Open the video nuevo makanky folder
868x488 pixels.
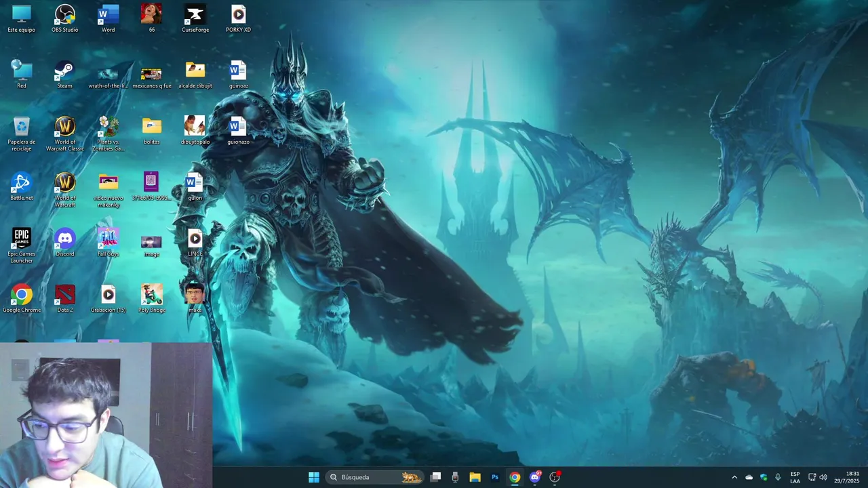point(108,191)
